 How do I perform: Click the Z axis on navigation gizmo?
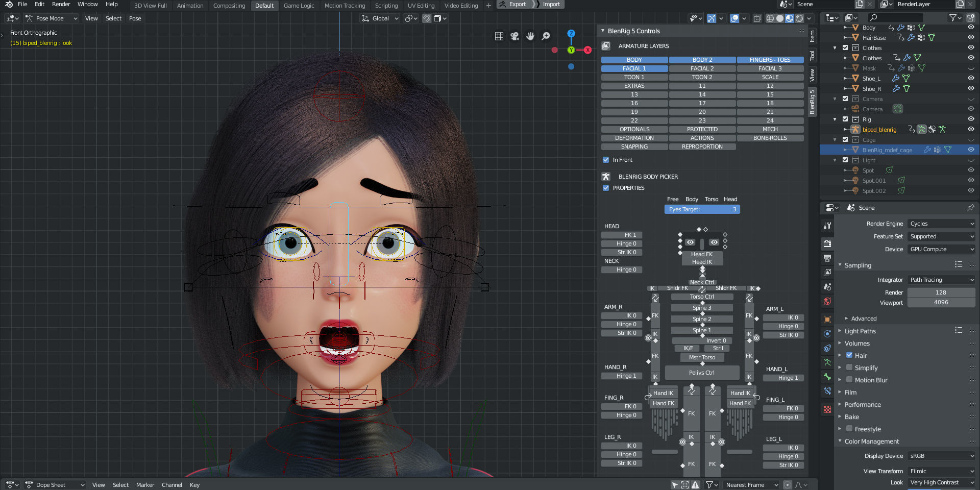pos(571,33)
